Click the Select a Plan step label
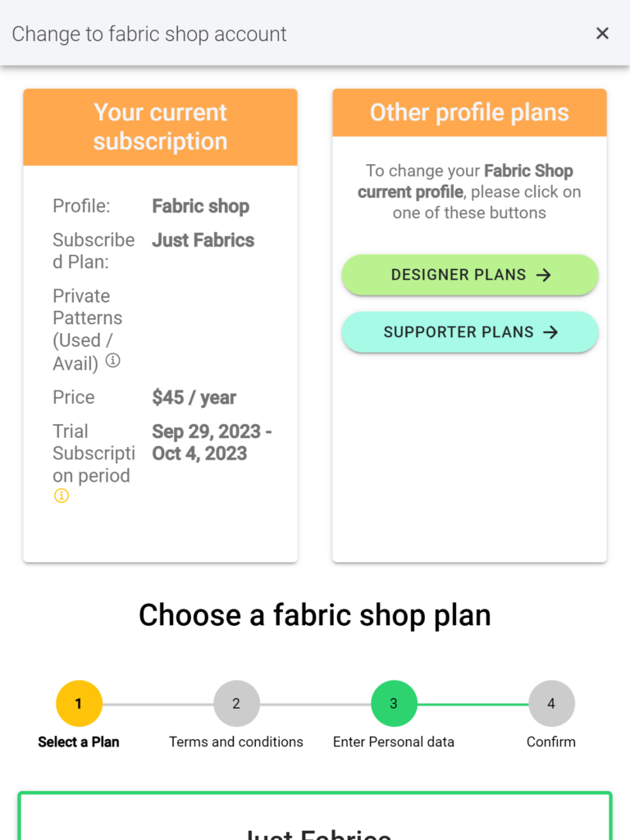Screen dimensions: 630x840 pyautogui.click(x=79, y=742)
